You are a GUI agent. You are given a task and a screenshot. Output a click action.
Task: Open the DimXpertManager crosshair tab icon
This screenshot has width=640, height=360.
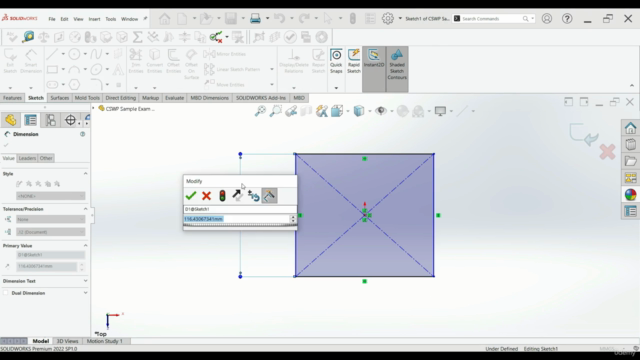point(70,120)
